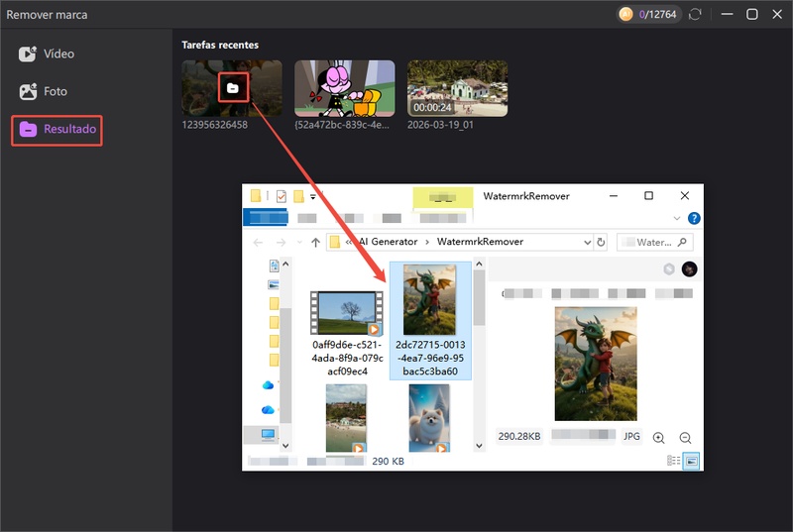
Task: Select the 2dc72715 dragon image file
Action: pos(430,321)
